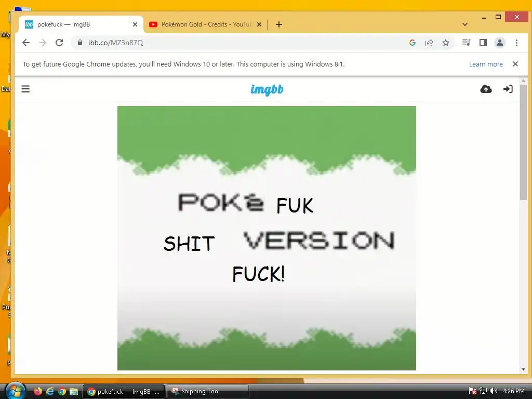The image size is (532, 399).
Task: Click the volume speaker tray icon
Action: pyautogui.click(x=494, y=391)
